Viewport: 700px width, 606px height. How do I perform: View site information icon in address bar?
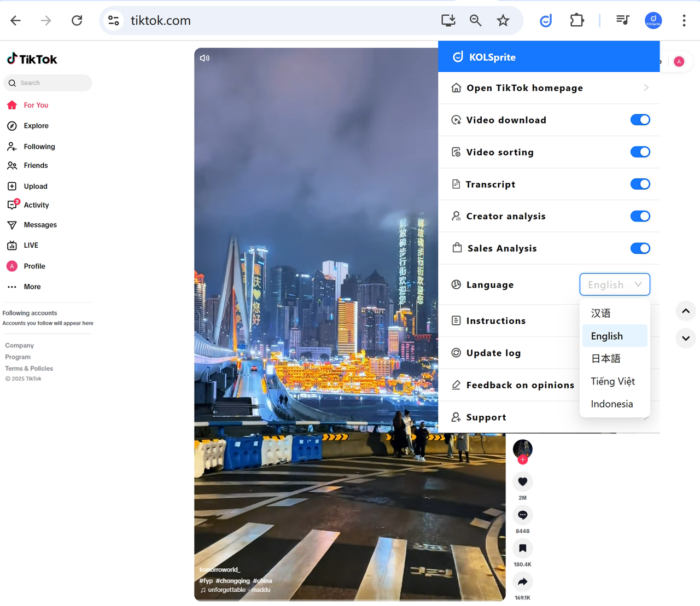click(x=114, y=21)
